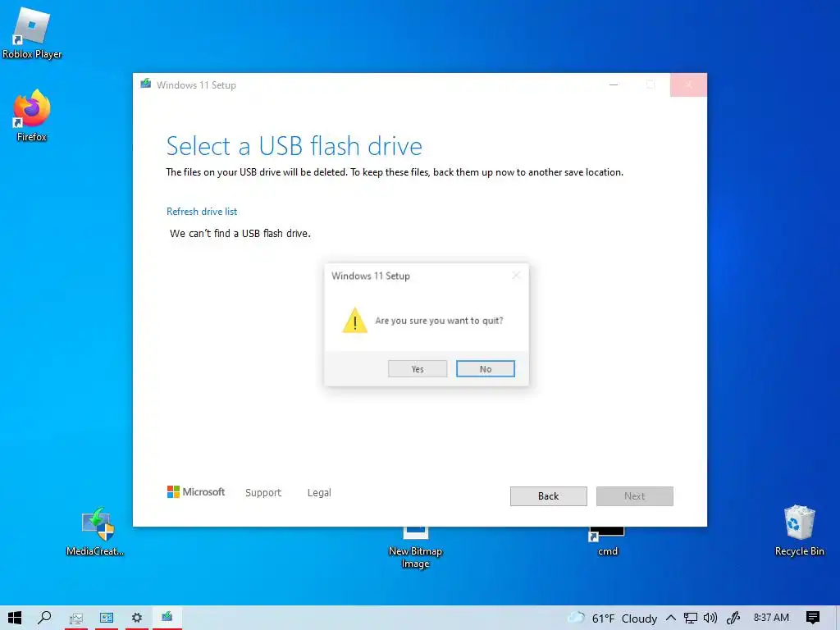The width and height of the screenshot is (840, 630).
Task: Select the cmd desktop shortcut
Action: [608, 541]
